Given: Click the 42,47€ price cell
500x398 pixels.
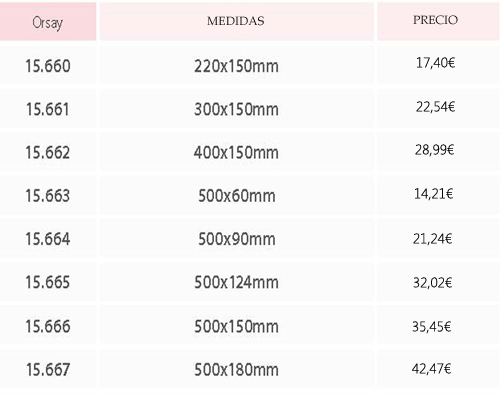Looking at the screenshot, I should [431, 369].
